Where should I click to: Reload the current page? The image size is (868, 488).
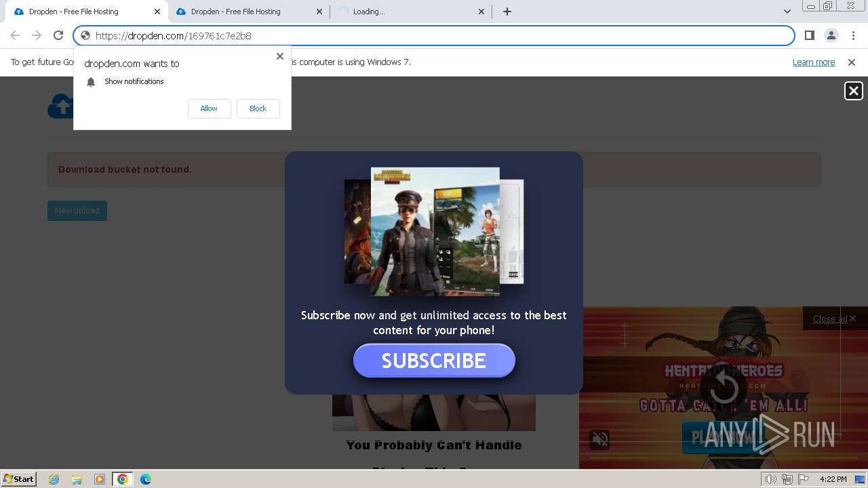[58, 35]
